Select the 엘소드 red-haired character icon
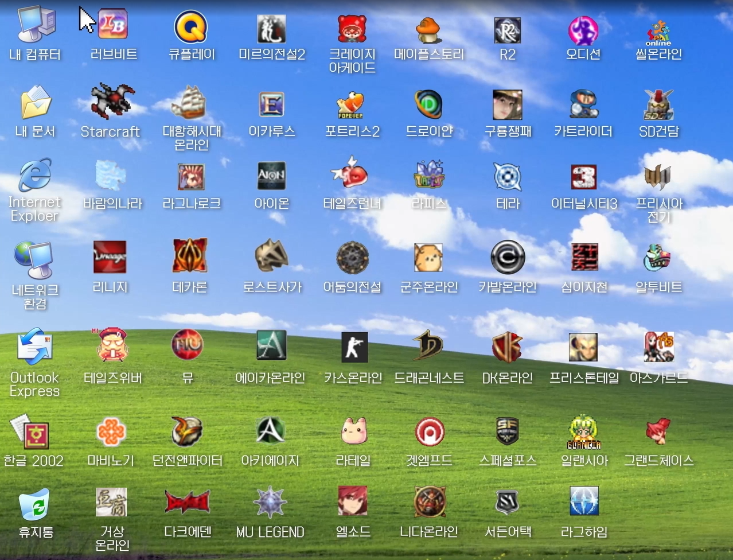Image resolution: width=733 pixels, height=560 pixels. [x=353, y=501]
